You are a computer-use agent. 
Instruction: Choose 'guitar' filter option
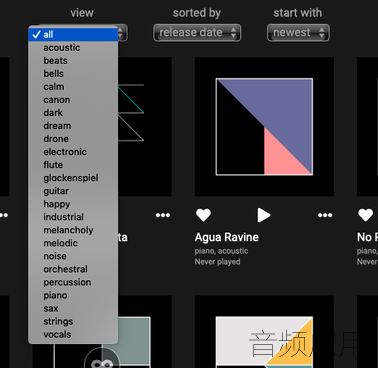tap(73, 191)
